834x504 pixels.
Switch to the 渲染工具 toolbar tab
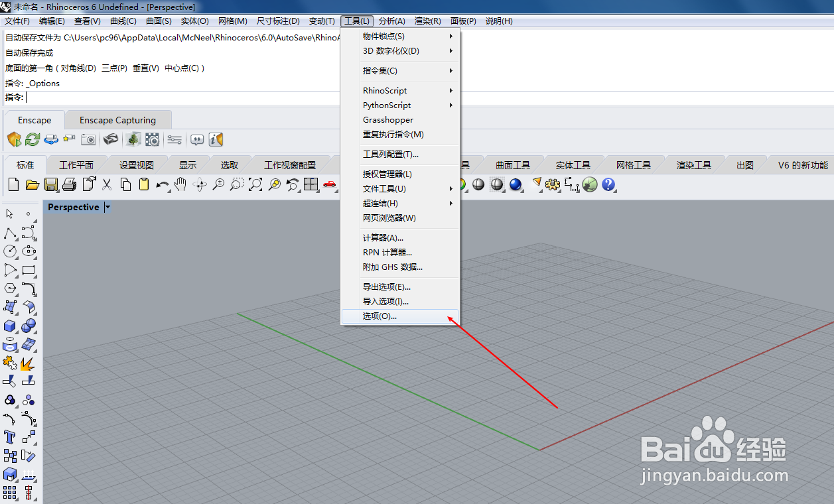[694, 165]
